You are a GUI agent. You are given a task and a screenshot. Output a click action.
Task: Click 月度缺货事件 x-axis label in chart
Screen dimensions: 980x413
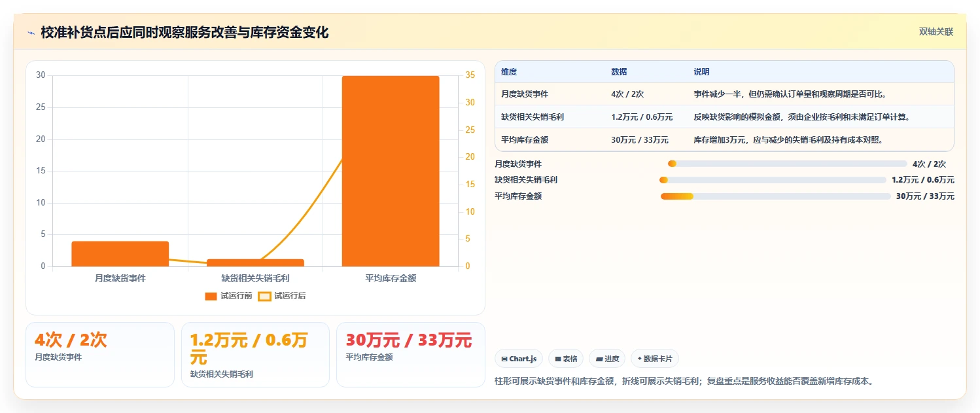(x=120, y=278)
